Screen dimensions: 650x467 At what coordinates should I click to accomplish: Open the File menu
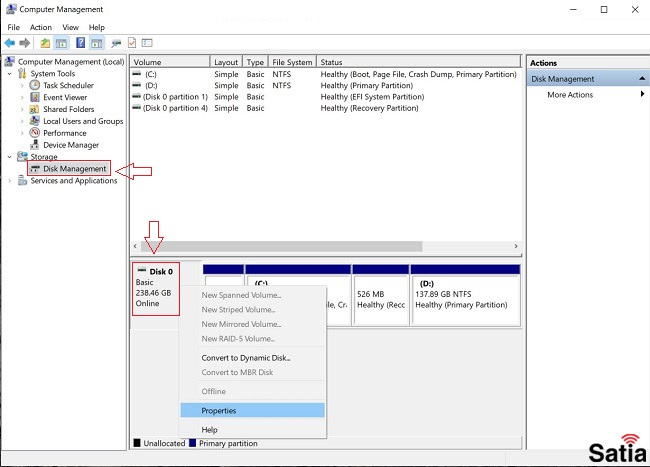coord(13,27)
